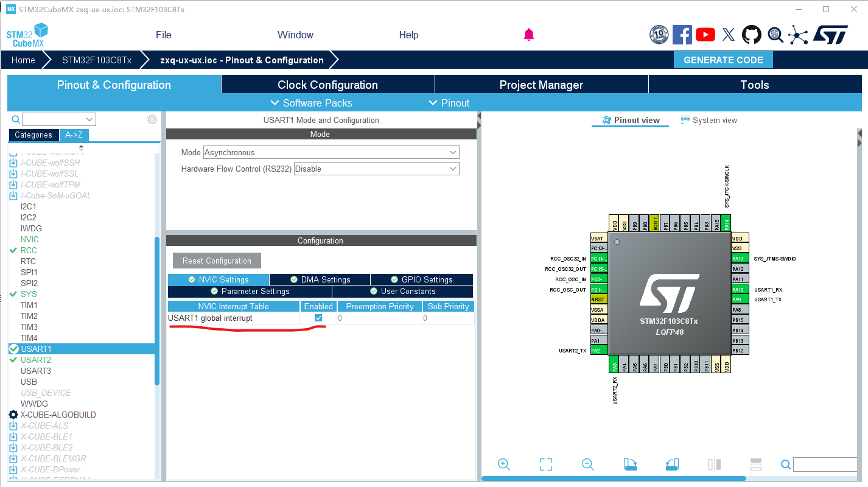The width and height of the screenshot is (868, 487).
Task: Open the 10-year anniversary badge icon
Action: pos(659,35)
